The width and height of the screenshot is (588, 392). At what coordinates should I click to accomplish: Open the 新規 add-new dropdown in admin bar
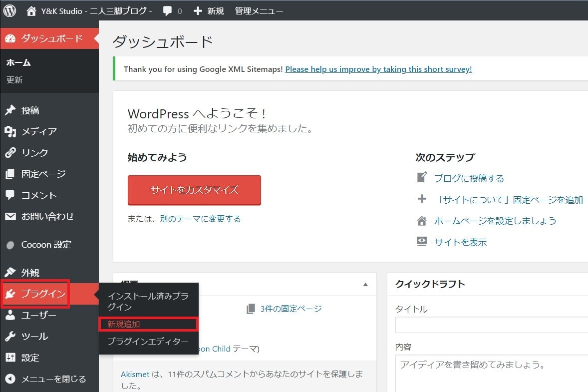tap(209, 10)
